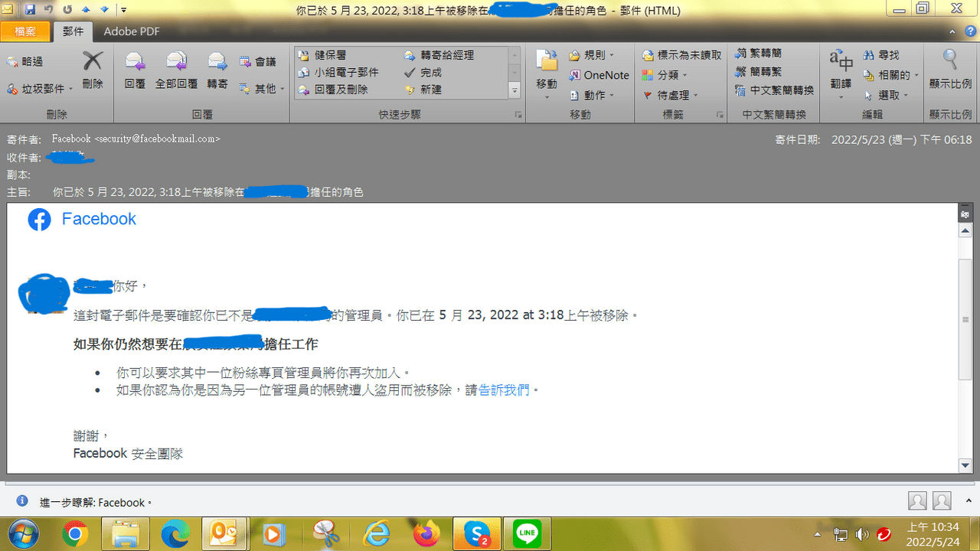Open the 相關的 related dropdown

pos(890,75)
